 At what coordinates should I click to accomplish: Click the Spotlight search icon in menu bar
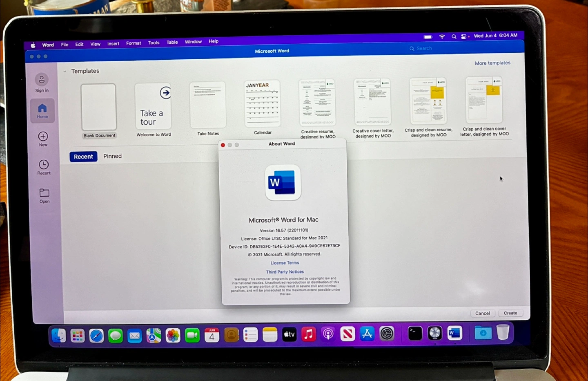pyautogui.click(x=454, y=36)
